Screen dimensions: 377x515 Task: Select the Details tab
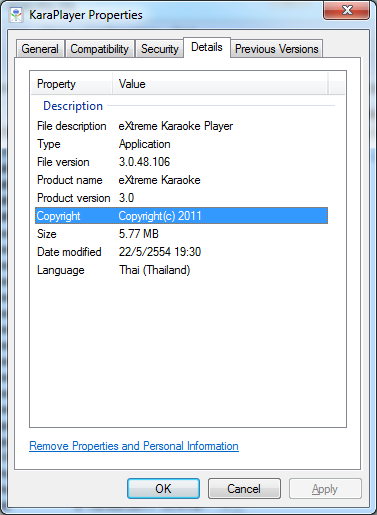coord(207,47)
